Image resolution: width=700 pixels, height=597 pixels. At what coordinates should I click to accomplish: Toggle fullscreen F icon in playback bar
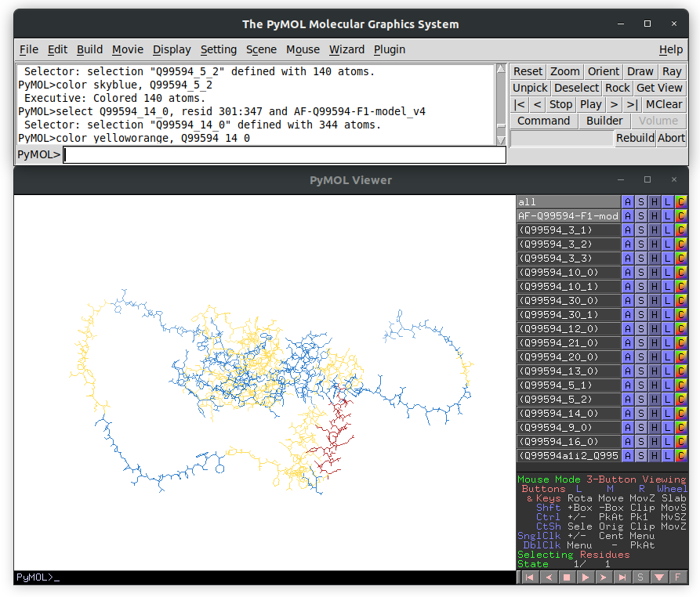pyautogui.click(x=678, y=577)
